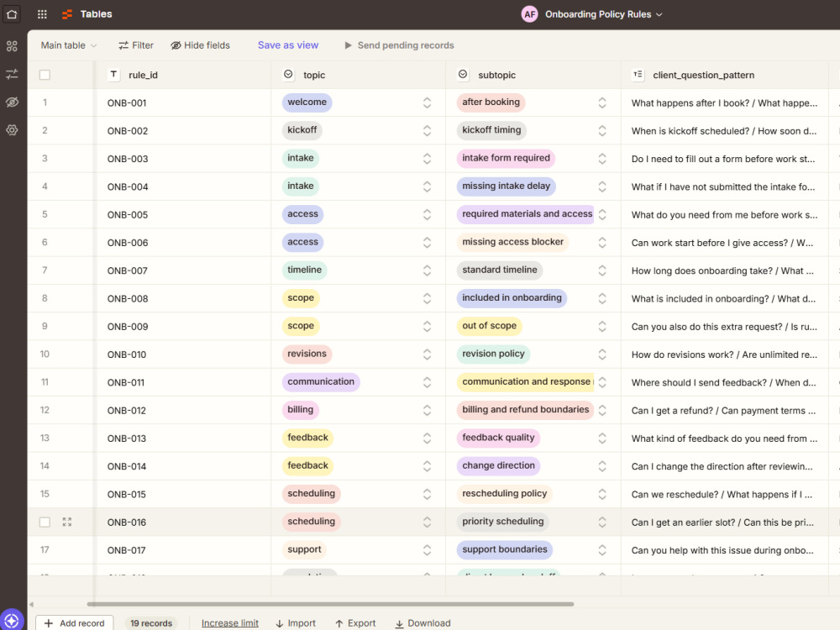840x630 pixels.
Task: Click Send pending records
Action: [x=399, y=45]
